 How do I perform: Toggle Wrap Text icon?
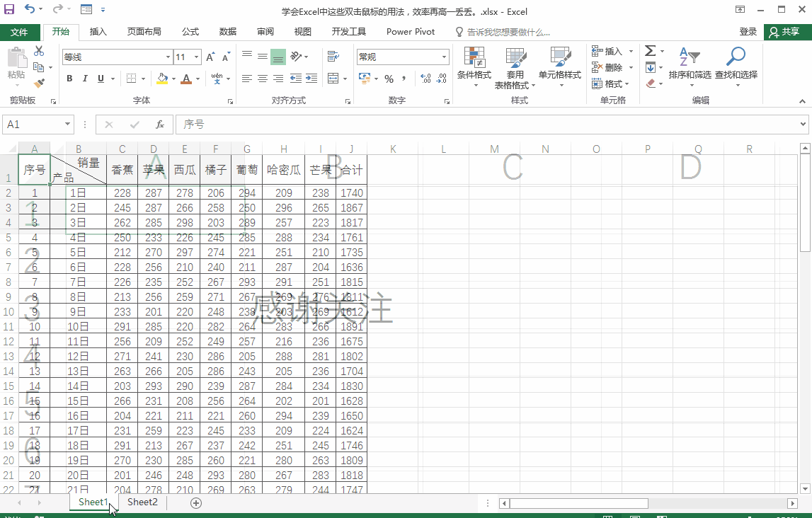click(333, 56)
